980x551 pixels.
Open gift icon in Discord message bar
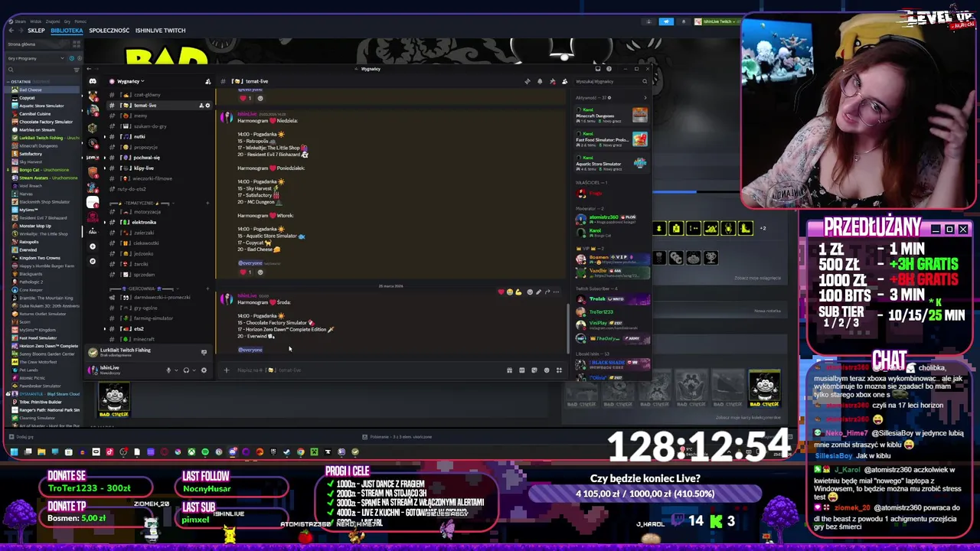pyautogui.click(x=509, y=370)
